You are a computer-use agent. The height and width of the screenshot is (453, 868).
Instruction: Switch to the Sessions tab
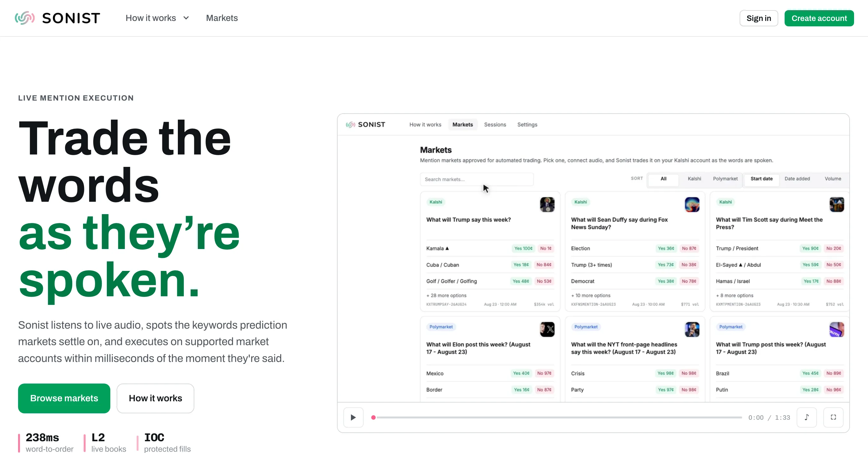click(x=495, y=124)
